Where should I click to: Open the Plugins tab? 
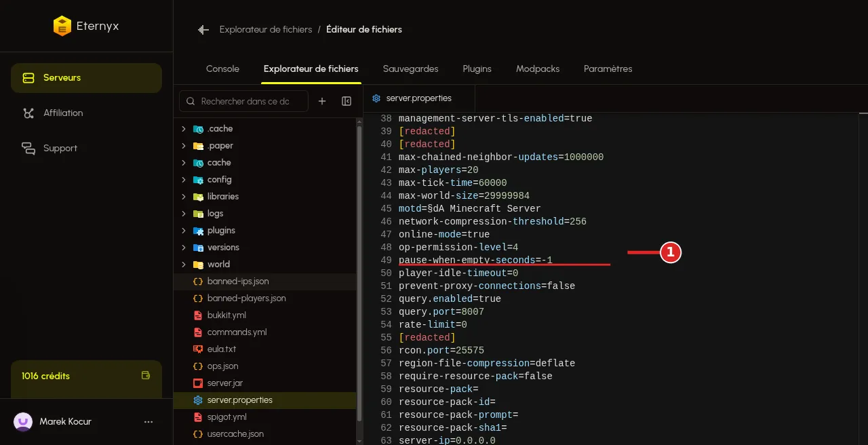click(x=477, y=69)
